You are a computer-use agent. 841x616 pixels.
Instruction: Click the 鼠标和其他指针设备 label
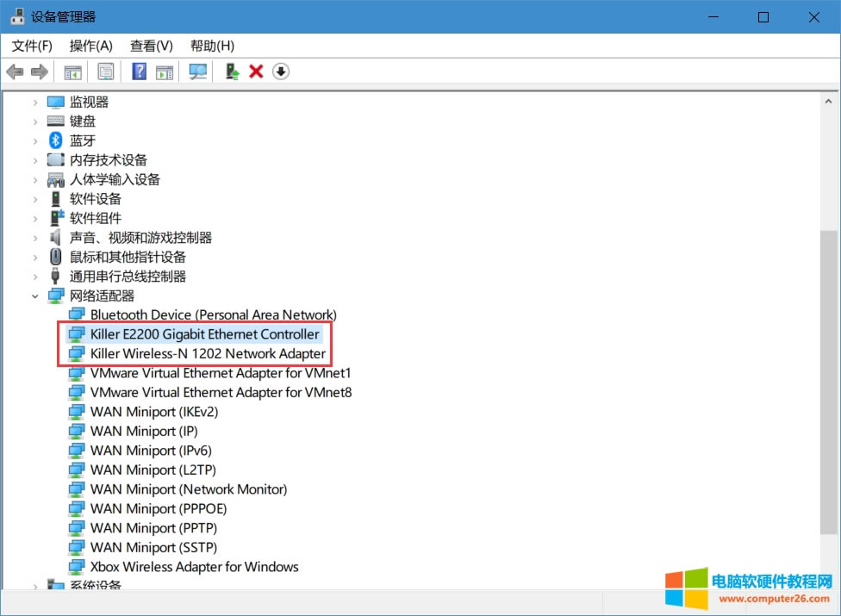pyautogui.click(x=128, y=257)
